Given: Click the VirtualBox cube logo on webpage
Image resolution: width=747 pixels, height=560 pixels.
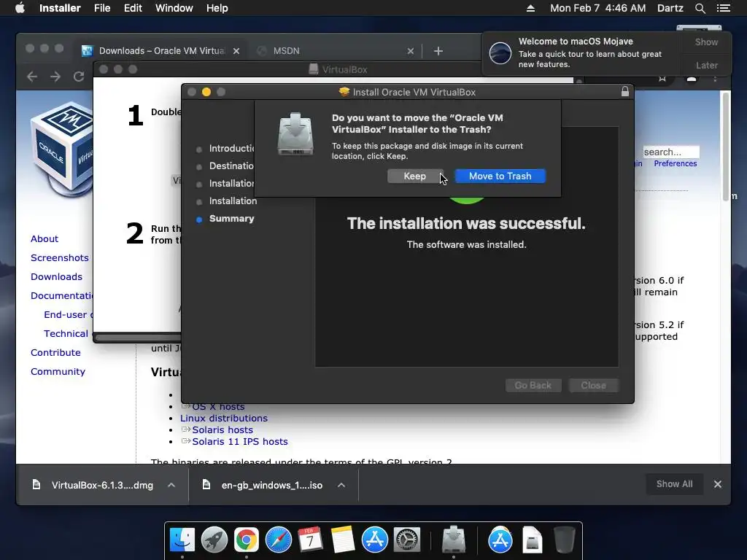Looking at the screenshot, I should tap(61, 149).
